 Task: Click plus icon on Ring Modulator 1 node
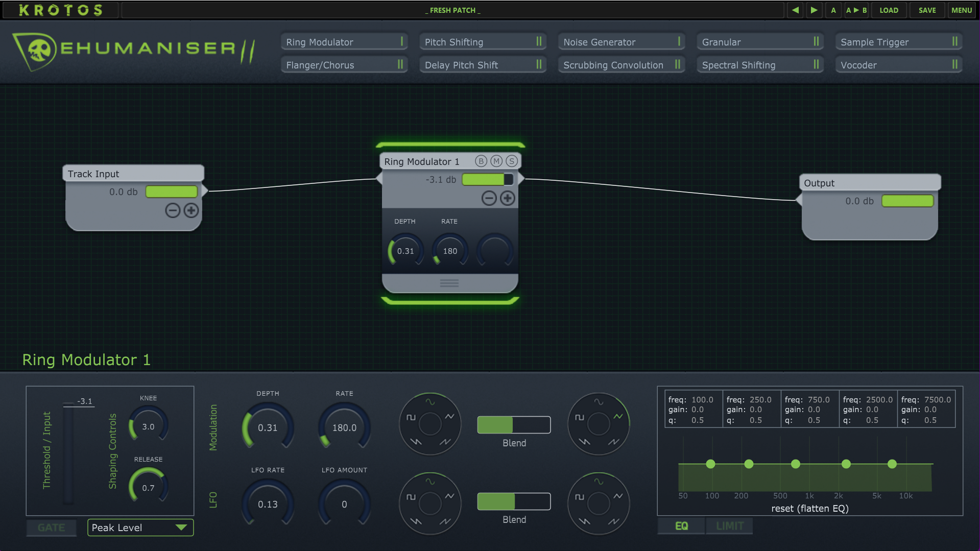(507, 198)
